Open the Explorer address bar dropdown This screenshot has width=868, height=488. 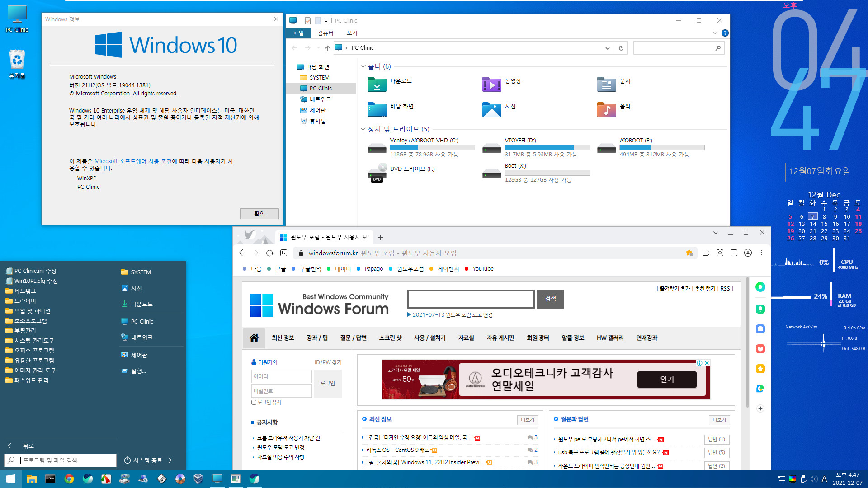coord(607,48)
